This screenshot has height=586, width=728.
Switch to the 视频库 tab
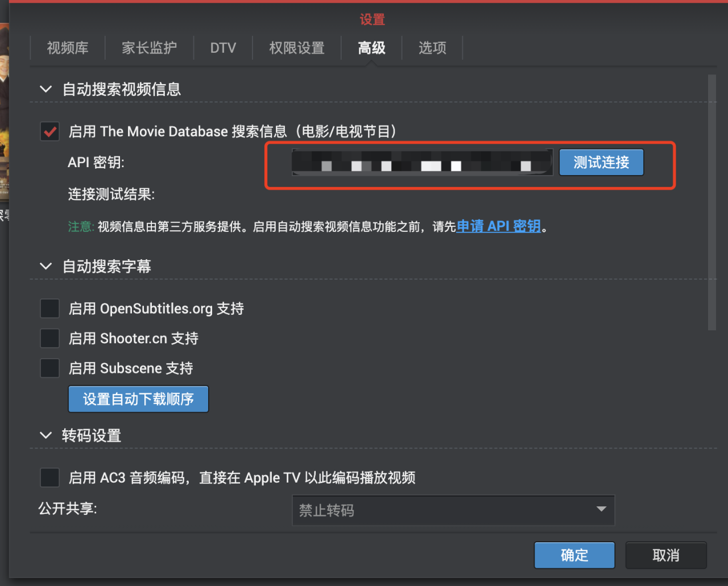click(x=67, y=48)
